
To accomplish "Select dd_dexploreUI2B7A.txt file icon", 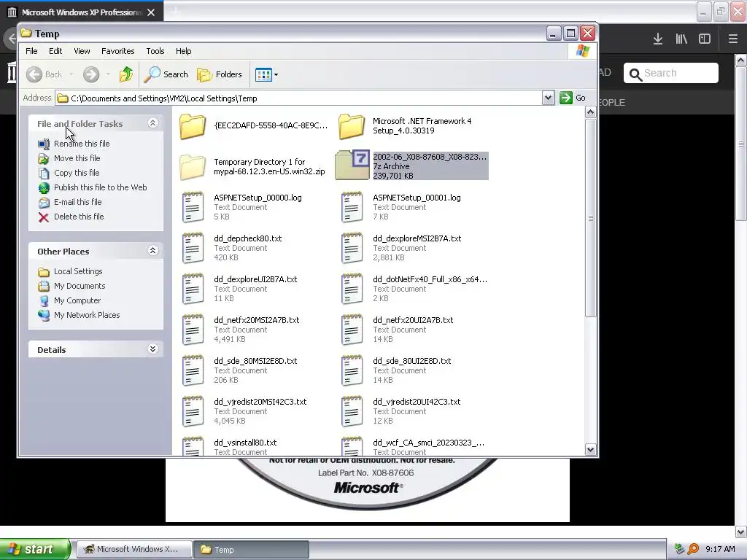I will click(193, 289).
